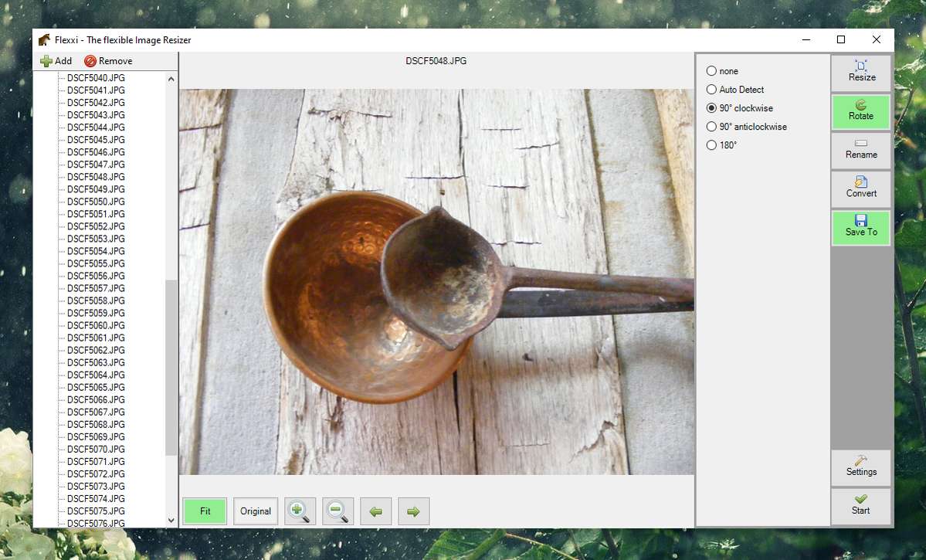Select DSCF5057.JPG in the file list
This screenshot has height=560, width=926.
96,289
